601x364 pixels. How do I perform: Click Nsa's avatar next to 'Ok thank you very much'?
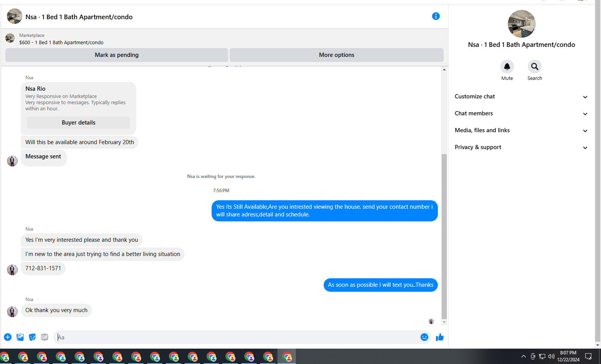(x=12, y=311)
